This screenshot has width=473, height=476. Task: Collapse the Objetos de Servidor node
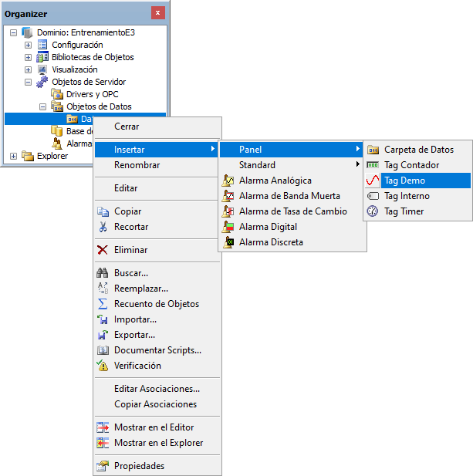click(28, 82)
